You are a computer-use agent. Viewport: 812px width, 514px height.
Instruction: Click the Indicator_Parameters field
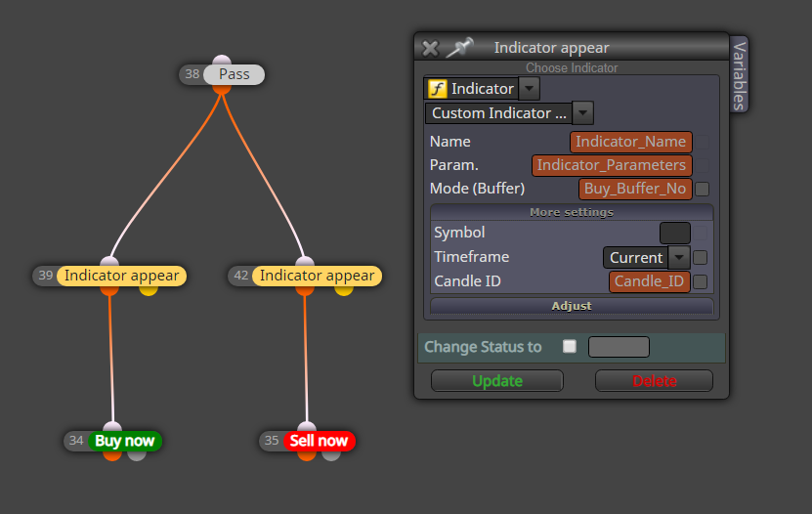pyautogui.click(x=612, y=165)
